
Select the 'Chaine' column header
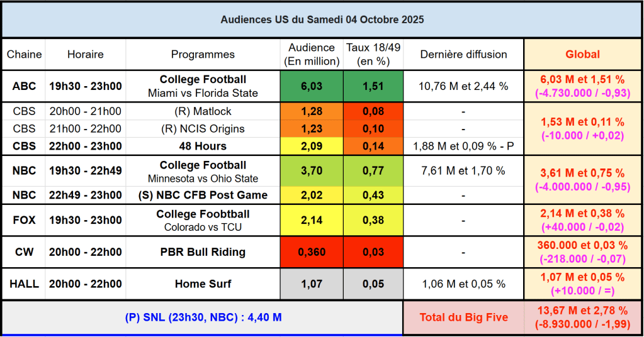pyautogui.click(x=24, y=55)
